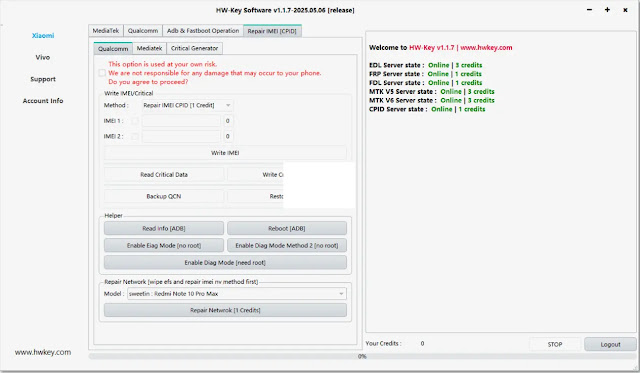Click the Reboot [ADB] button

(287, 229)
